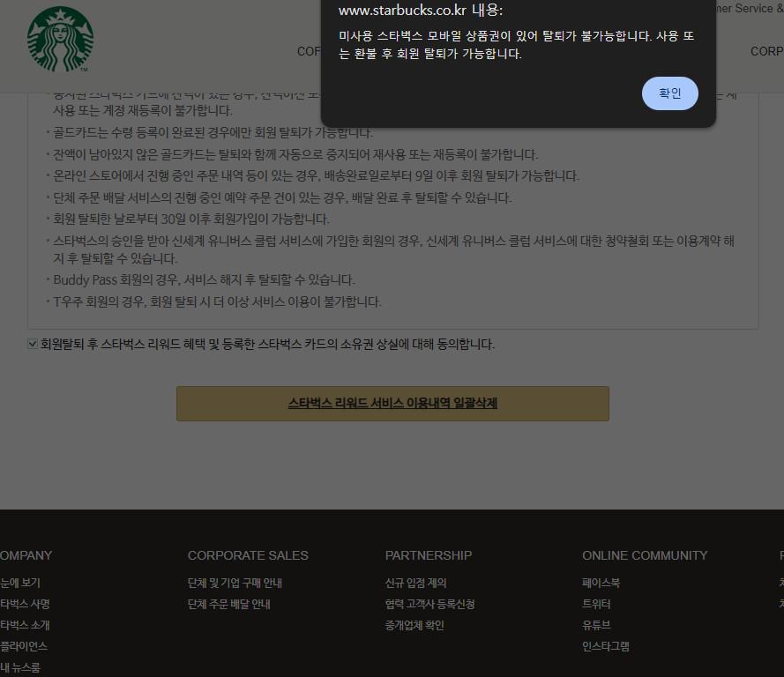The height and width of the screenshot is (677, 784).
Task: Open the 인스타그램 community link
Action: (606, 646)
